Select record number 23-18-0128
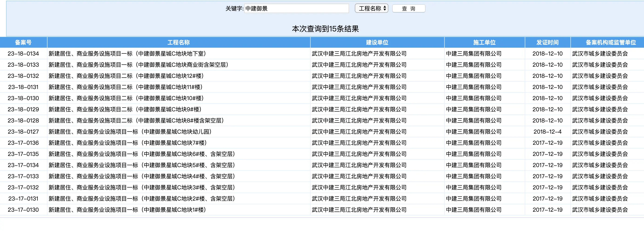This screenshot has height=231, width=644. (x=23, y=120)
